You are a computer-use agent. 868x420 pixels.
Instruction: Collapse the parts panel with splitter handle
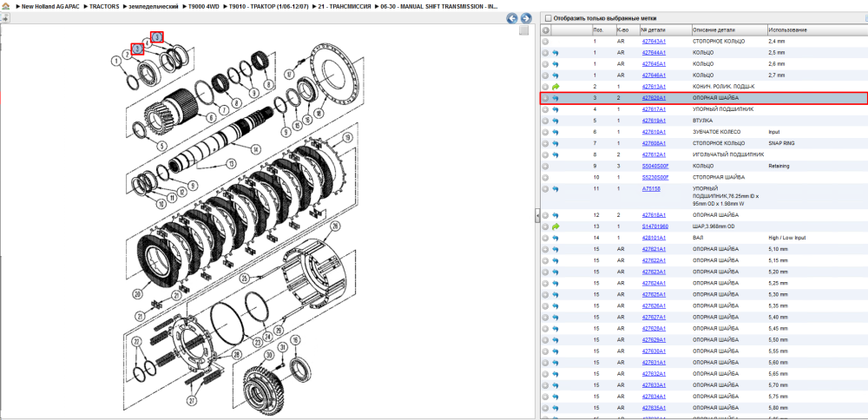point(537,216)
